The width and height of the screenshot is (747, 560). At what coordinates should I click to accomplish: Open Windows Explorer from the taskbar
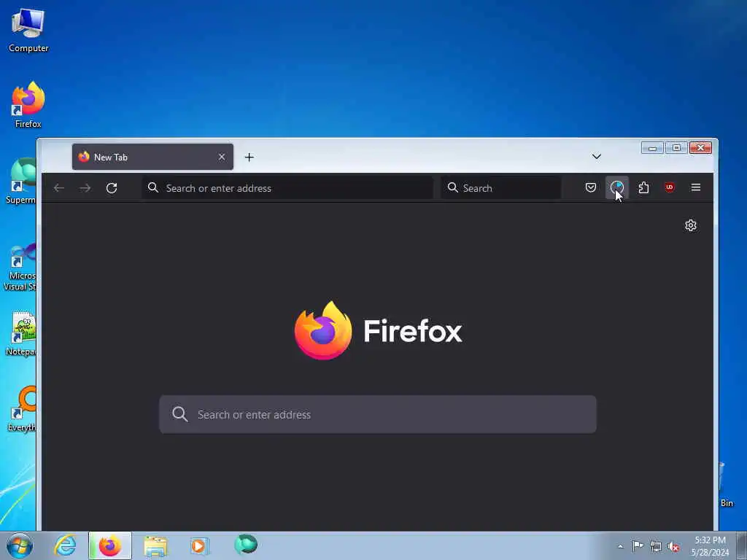[x=155, y=545]
